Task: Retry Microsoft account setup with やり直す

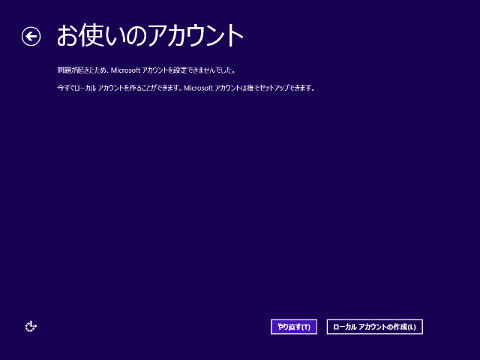Action: point(294,327)
